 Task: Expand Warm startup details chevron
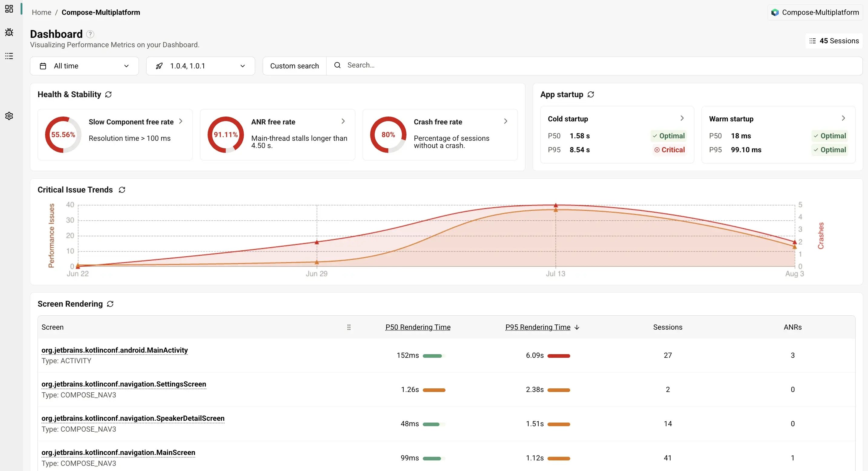[x=843, y=118]
